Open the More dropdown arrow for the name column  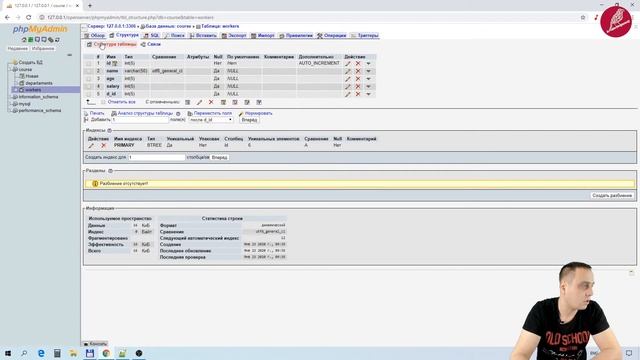(368, 71)
